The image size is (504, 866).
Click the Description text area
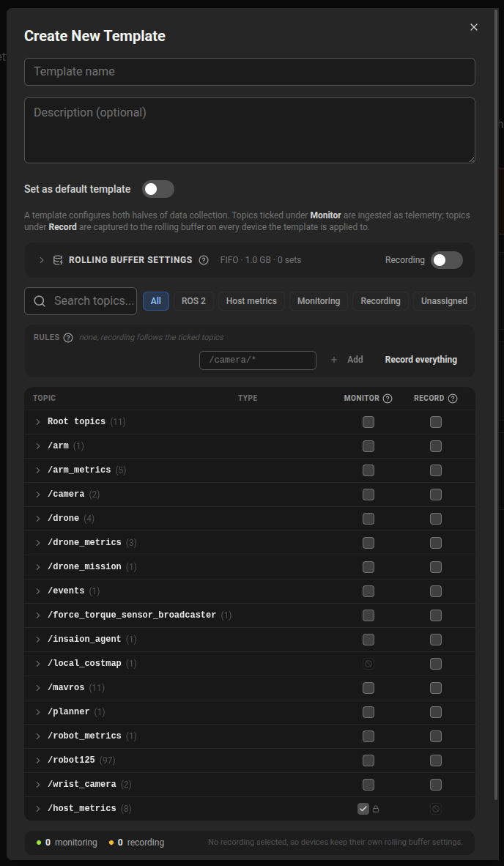point(250,130)
